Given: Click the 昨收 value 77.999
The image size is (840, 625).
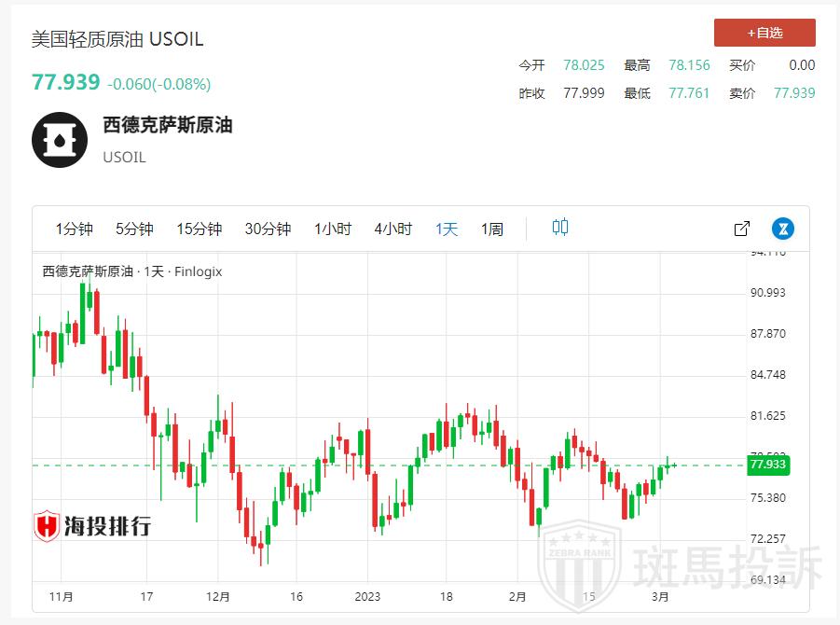Looking at the screenshot, I should (x=584, y=93).
